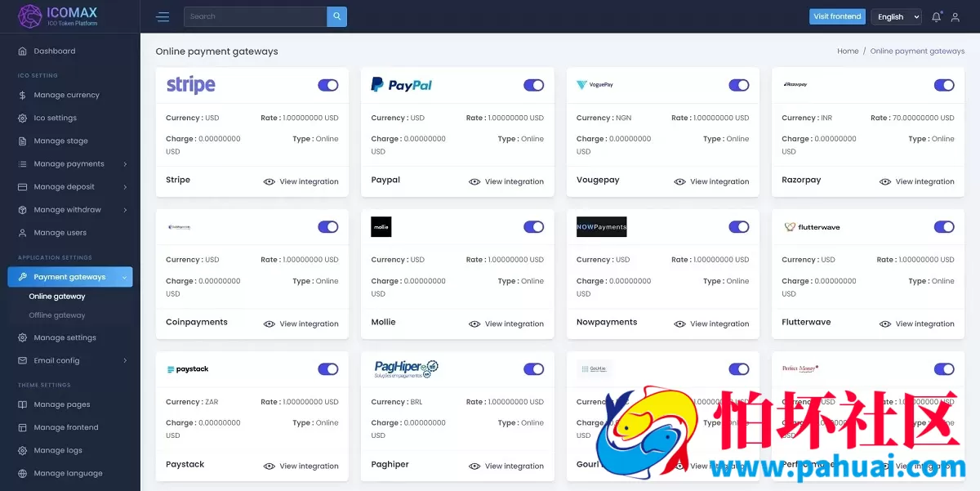980x491 pixels.
Task: Click the Manage logs icon
Action: click(22, 450)
